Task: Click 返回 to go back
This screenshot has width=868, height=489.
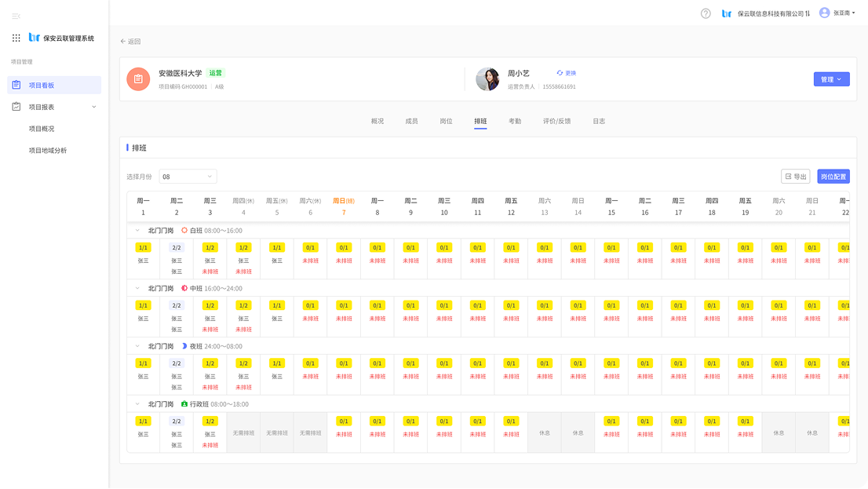Action: click(130, 41)
